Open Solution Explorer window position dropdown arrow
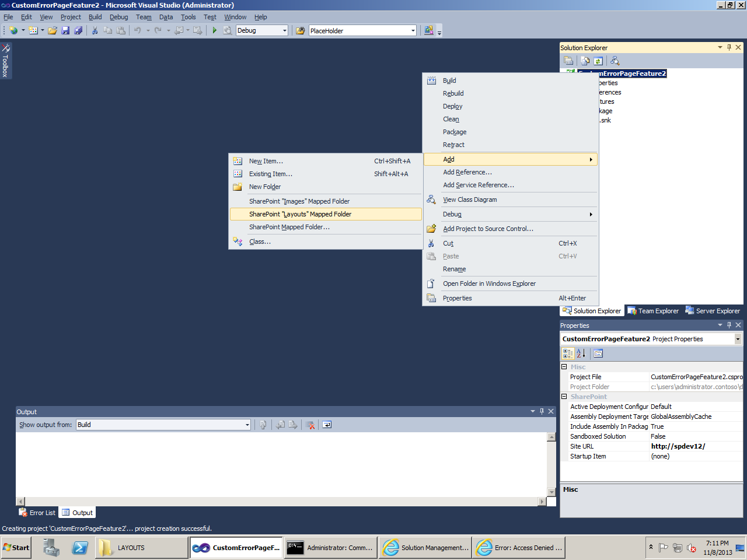 click(x=720, y=48)
